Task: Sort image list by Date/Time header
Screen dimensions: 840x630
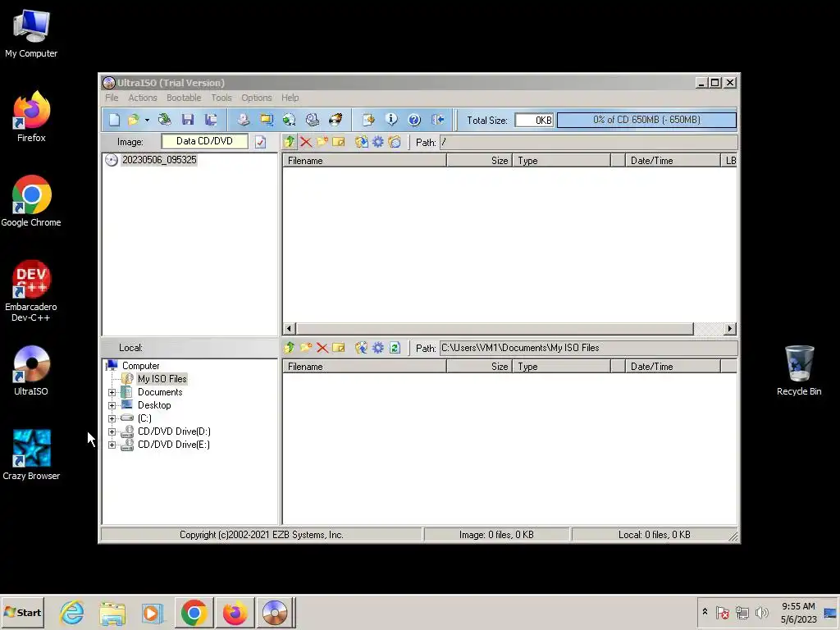Action: coord(672,161)
